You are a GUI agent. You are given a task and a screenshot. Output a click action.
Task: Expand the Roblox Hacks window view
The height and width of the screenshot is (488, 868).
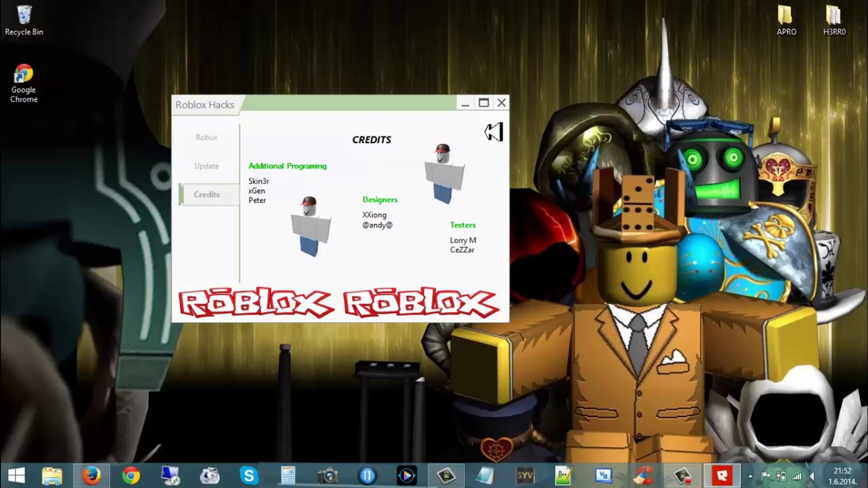pos(483,103)
